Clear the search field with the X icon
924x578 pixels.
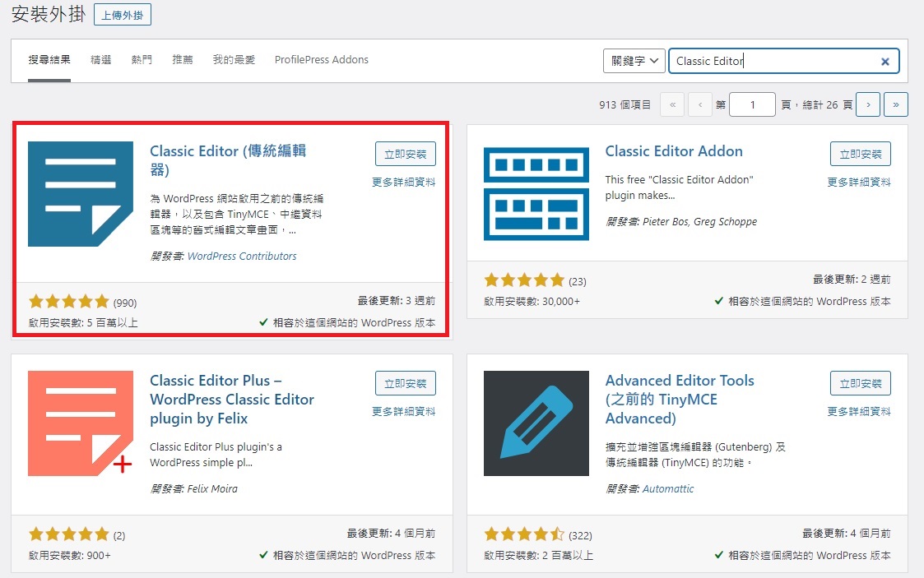pyautogui.click(x=885, y=61)
